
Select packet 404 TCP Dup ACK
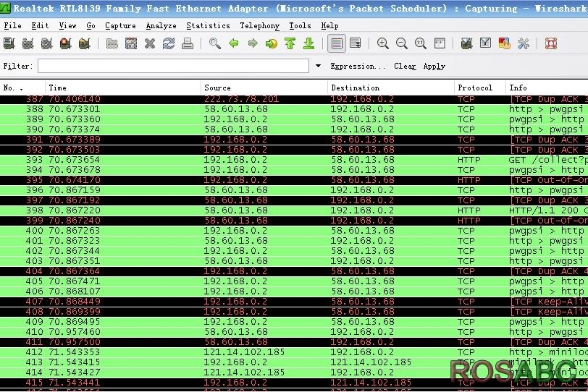[x=294, y=270]
